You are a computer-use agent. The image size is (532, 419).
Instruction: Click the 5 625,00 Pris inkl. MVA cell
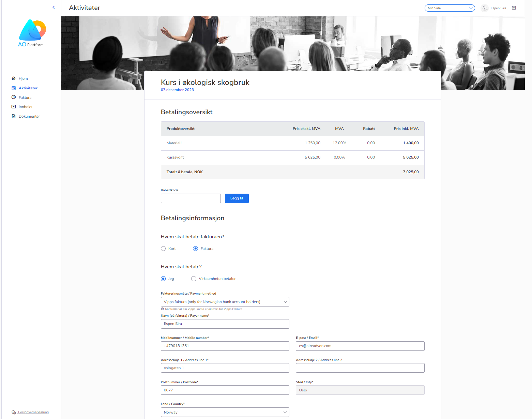[x=411, y=158]
